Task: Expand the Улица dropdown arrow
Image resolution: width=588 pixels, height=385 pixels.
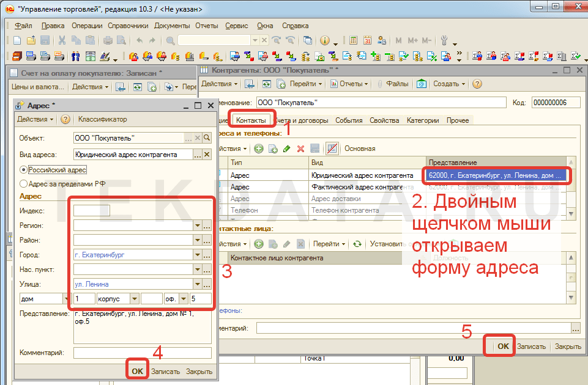Action: click(197, 284)
